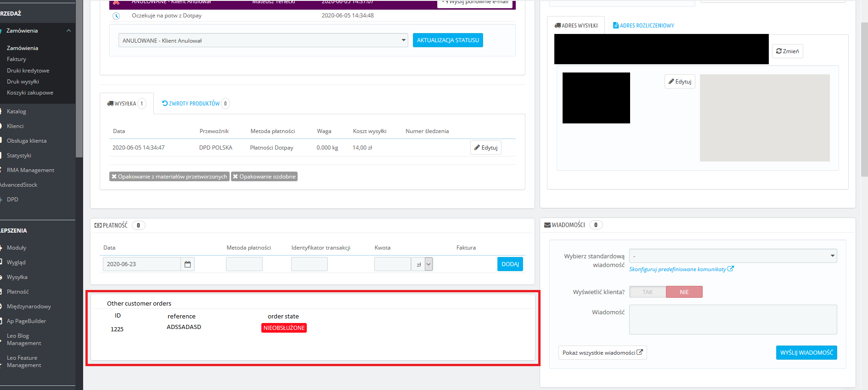Click the NIEOBSŁUŻONE order state badge

pos(284,328)
